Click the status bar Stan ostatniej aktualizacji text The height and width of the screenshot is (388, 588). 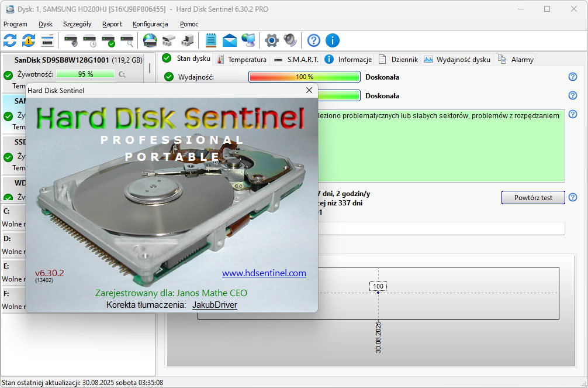tap(82, 383)
